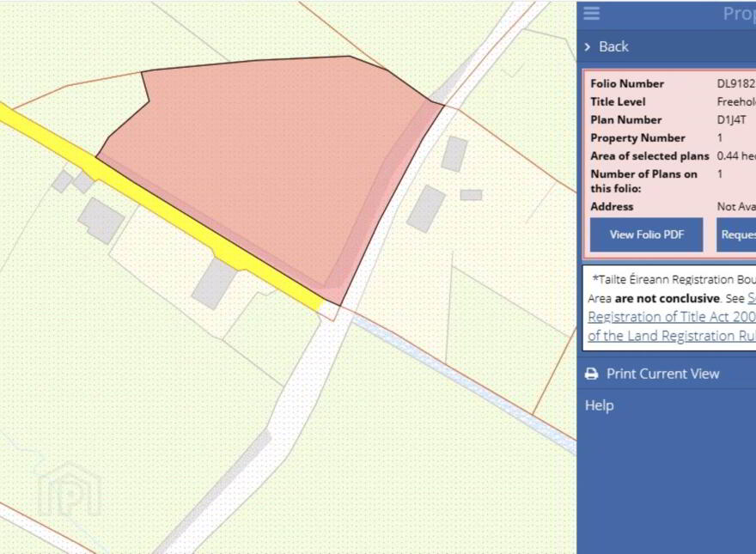Screen dimensions: 756x554
Task: Select the large grey building left of yellow strip
Action: 101,221
